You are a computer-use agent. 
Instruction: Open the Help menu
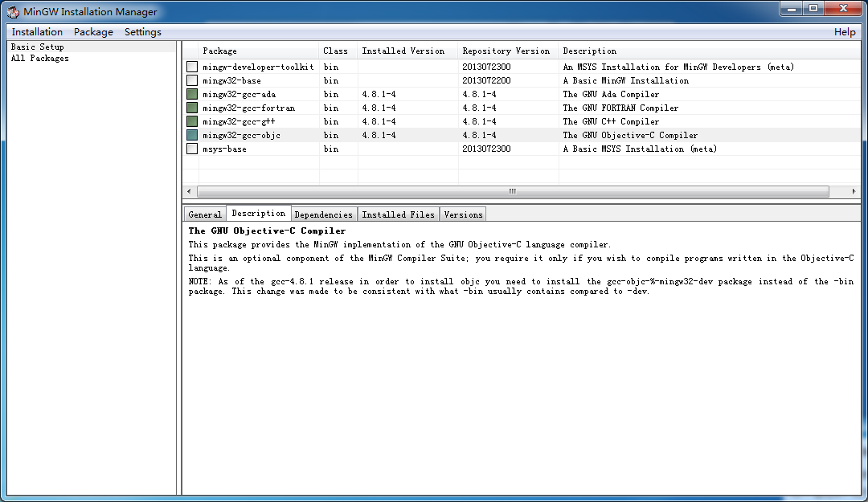[x=845, y=32]
